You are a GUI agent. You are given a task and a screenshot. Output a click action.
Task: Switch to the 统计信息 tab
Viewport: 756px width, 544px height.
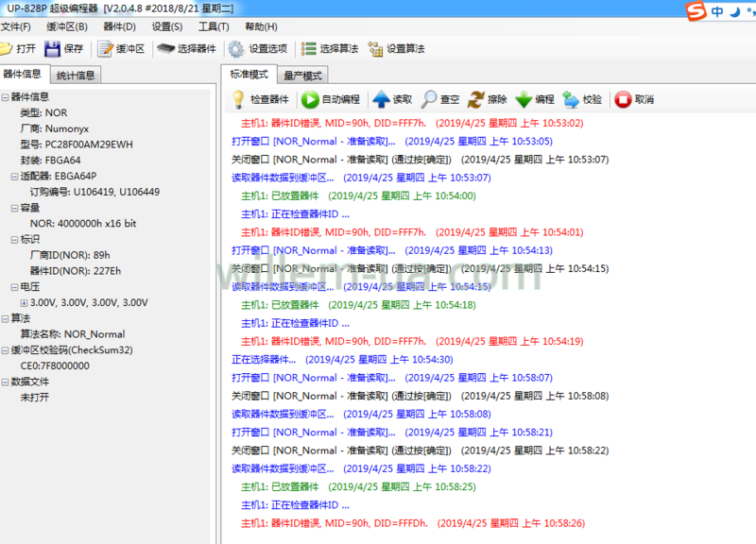click(x=76, y=76)
